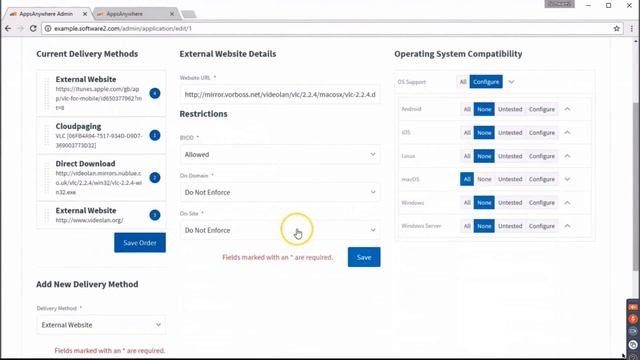This screenshot has height=360, width=640.
Task: Collapse the OS Support chevron
Action: [511, 82]
